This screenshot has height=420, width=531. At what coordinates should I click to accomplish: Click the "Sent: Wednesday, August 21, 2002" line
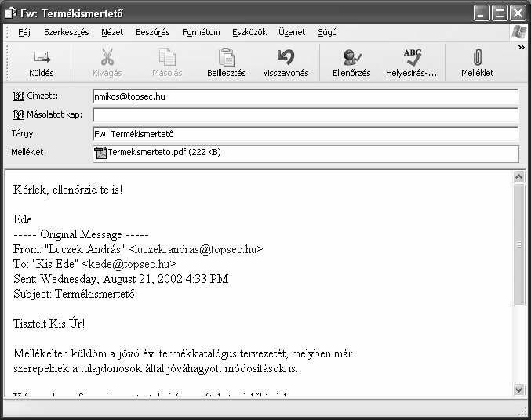(121, 279)
